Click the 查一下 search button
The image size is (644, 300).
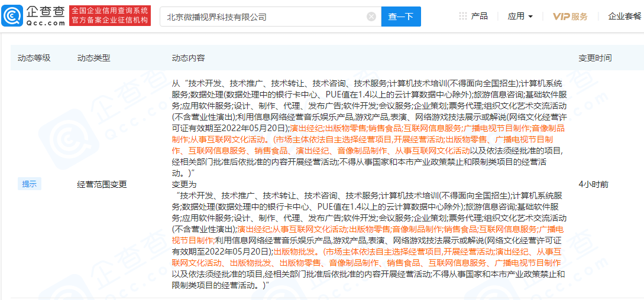pyautogui.click(x=401, y=17)
